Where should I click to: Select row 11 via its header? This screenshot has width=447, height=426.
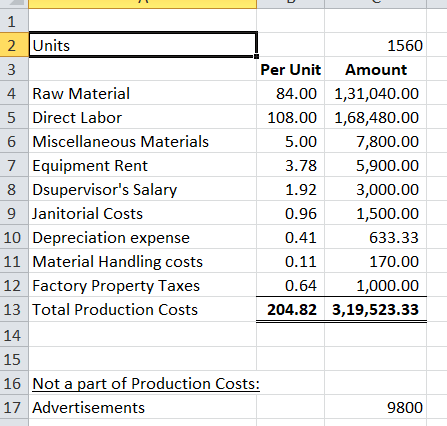tap(14, 261)
